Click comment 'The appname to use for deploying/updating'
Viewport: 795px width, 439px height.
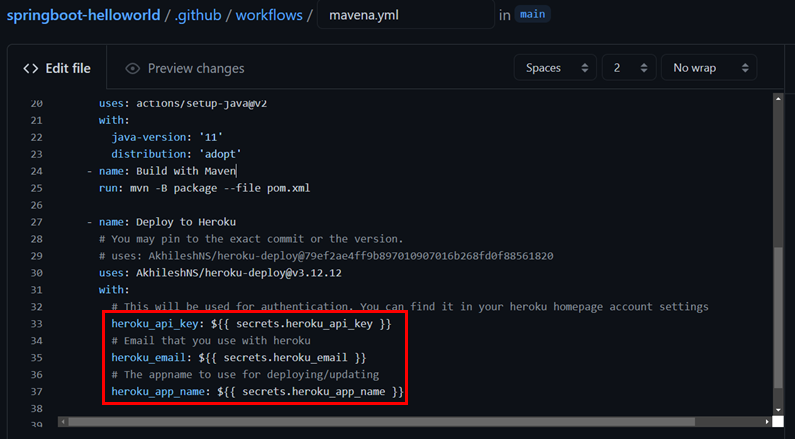(245, 375)
